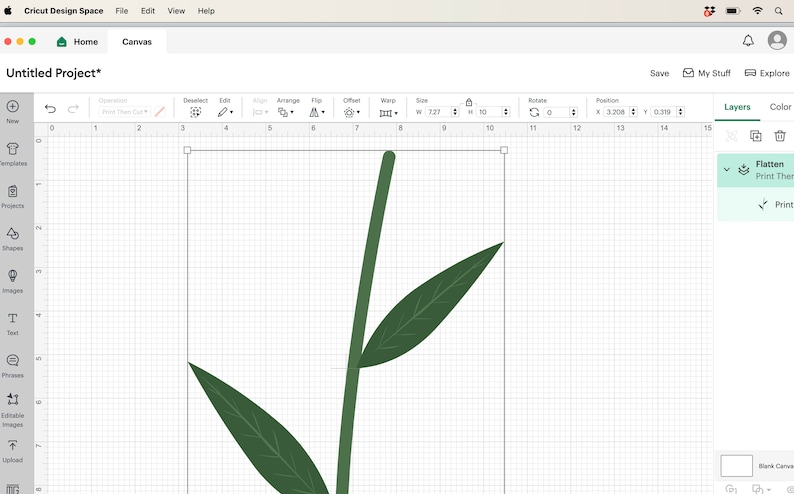
Task: Click the Upload icon
Action: tap(13, 445)
